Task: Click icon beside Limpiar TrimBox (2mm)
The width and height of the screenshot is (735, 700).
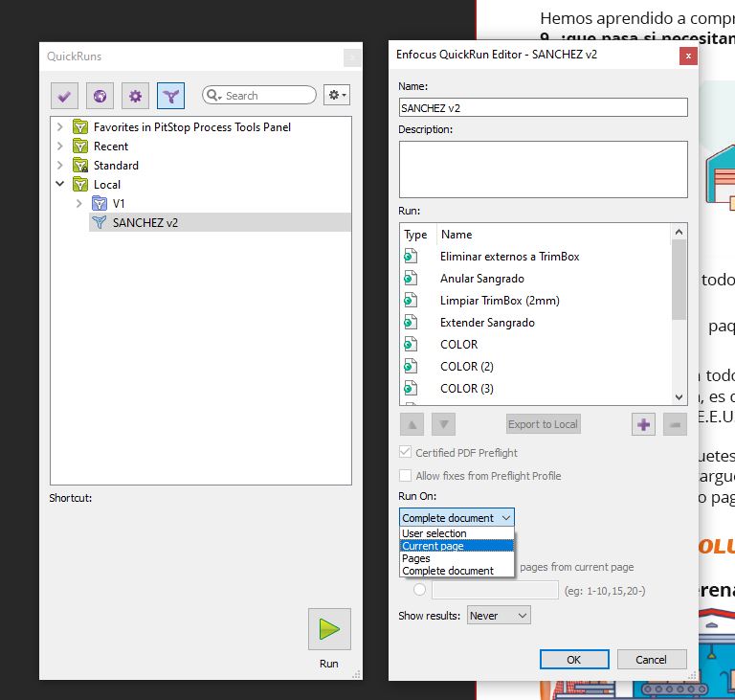Action: [411, 300]
